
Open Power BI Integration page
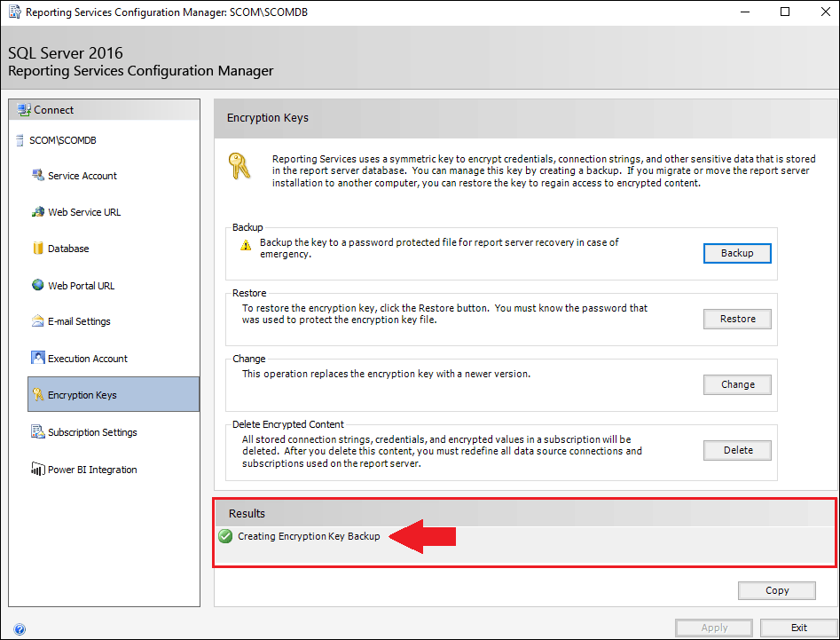click(x=92, y=470)
